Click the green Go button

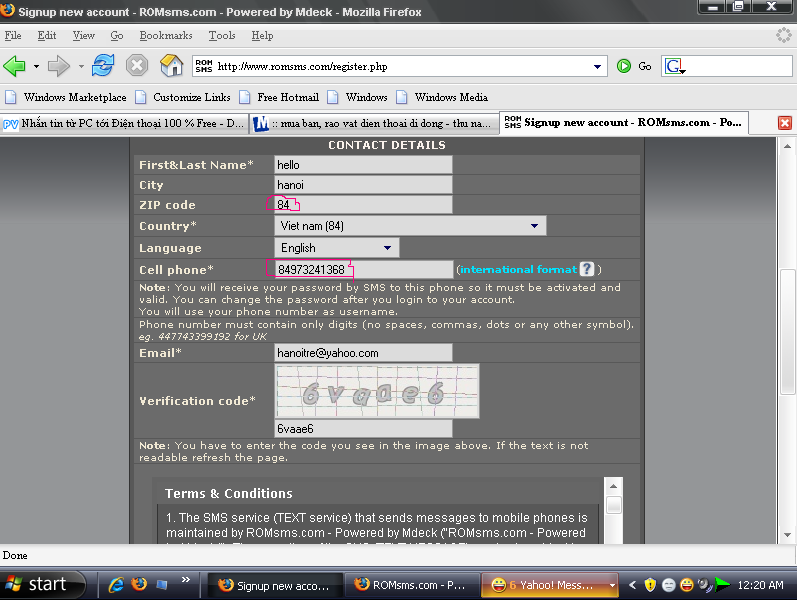point(634,66)
